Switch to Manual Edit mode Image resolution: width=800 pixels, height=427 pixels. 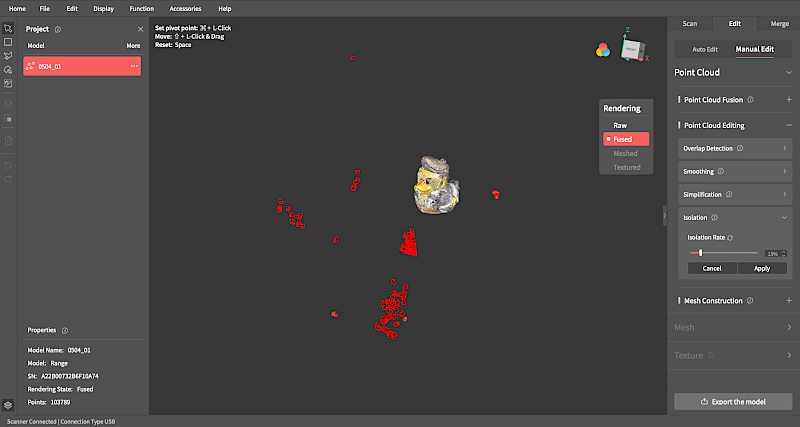pyautogui.click(x=755, y=49)
